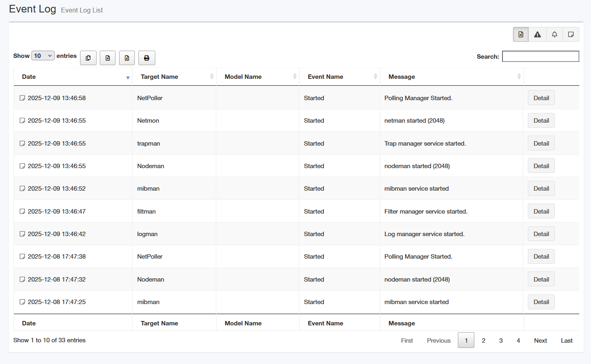Click the 'Trap manager service started.' message

(425, 144)
